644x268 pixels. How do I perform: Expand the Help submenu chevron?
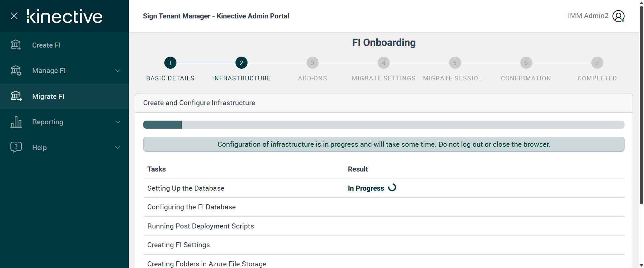(x=118, y=147)
